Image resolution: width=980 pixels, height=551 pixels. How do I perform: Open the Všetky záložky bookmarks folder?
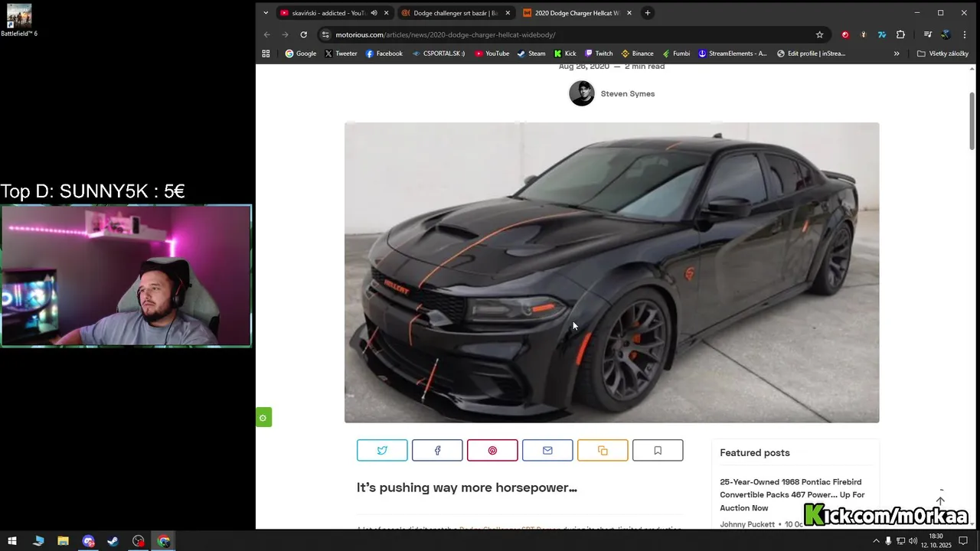tap(943, 54)
